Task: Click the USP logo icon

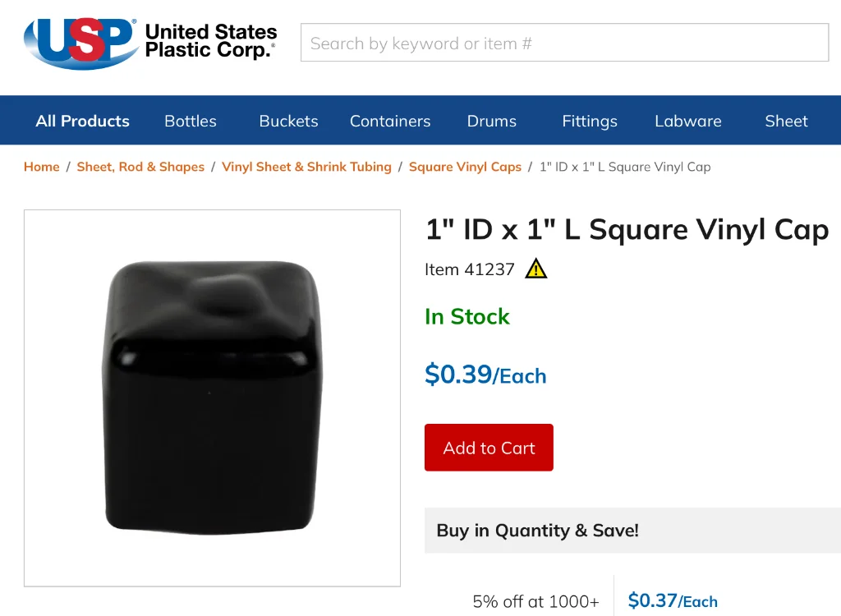Action: [x=80, y=41]
